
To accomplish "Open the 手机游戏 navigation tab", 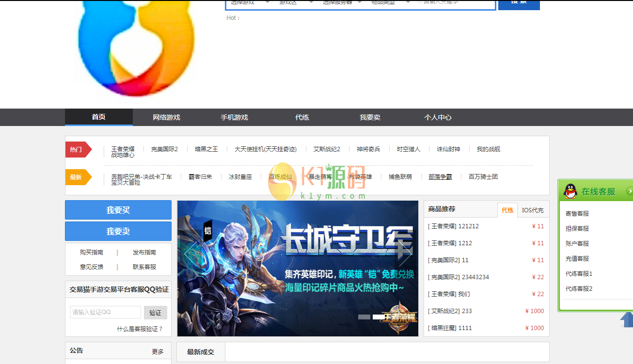I will coord(234,117).
